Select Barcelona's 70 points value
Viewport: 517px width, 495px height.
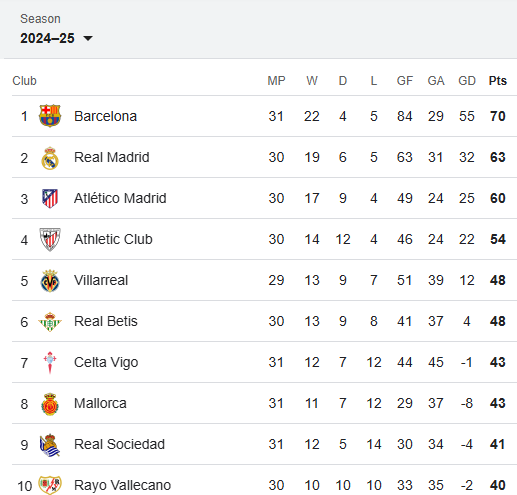[498, 116]
